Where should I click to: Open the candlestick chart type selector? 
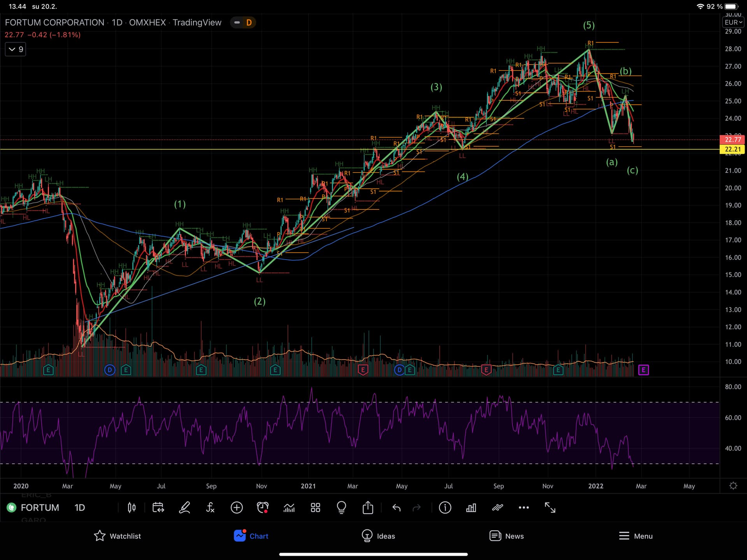(132, 507)
